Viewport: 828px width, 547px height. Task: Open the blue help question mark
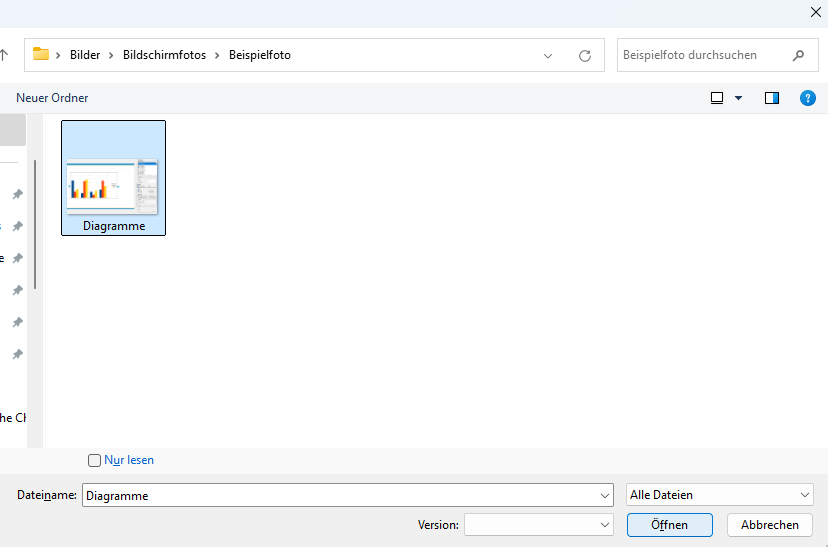[x=808, y=98]
